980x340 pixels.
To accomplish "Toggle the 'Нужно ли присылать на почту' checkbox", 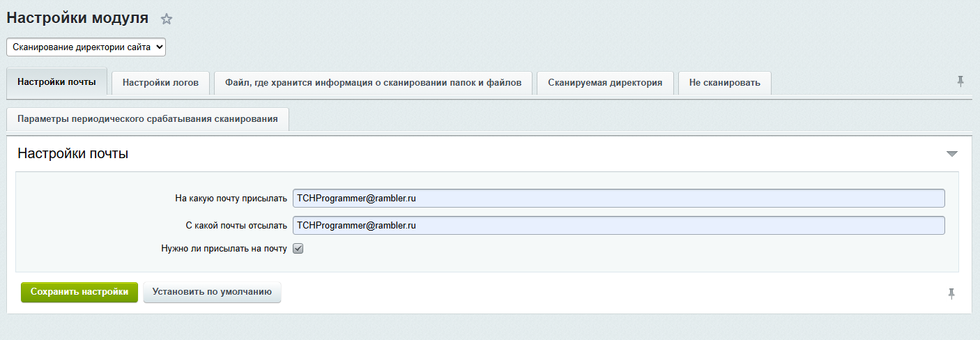I will [298, 248].
